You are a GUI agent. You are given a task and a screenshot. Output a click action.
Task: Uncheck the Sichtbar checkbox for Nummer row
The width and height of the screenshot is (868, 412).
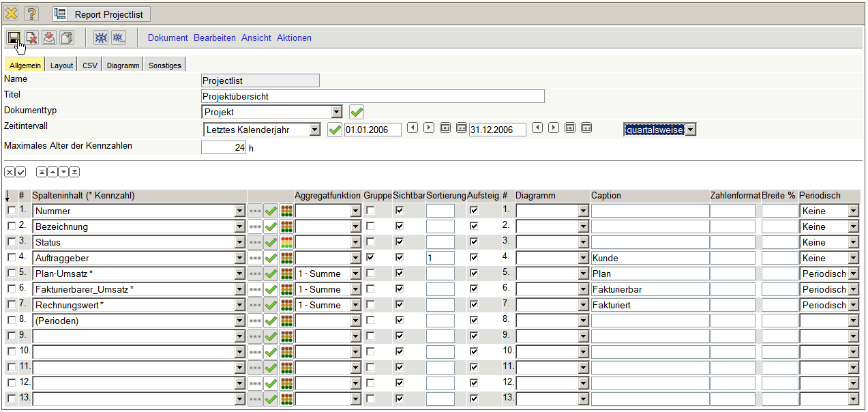(x=400, y=211)
